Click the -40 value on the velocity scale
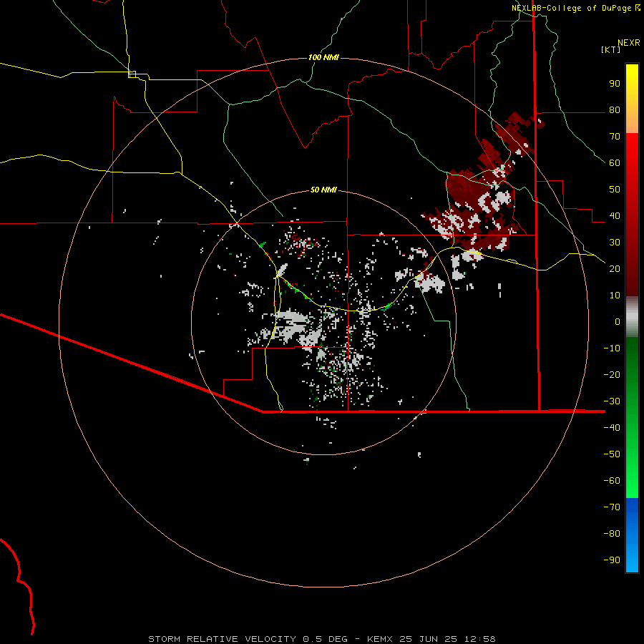Image resolution: width=644 pixels, height=644 pixels. [612, 428]
